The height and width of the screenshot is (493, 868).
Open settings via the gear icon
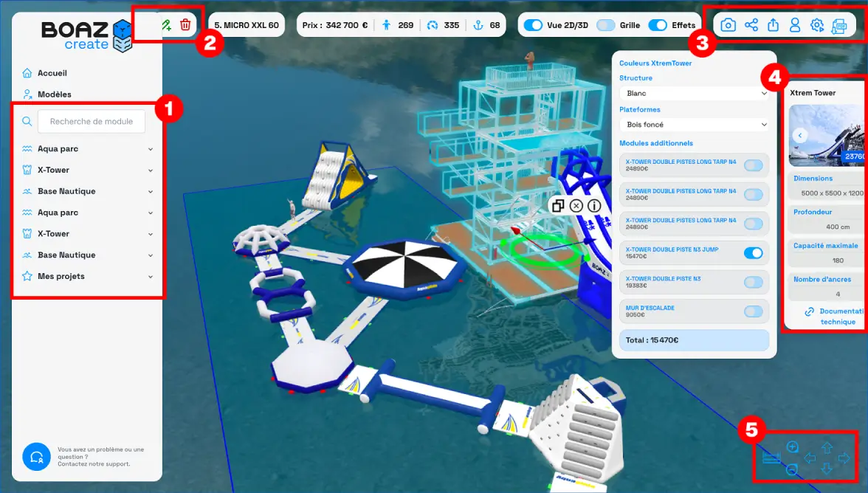pos(817,25)
